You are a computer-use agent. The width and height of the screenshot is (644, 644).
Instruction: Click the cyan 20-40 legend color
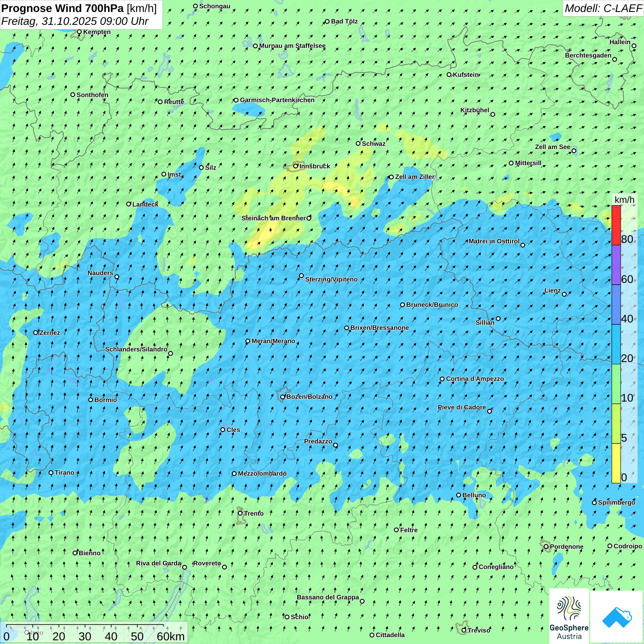point(616,345)
